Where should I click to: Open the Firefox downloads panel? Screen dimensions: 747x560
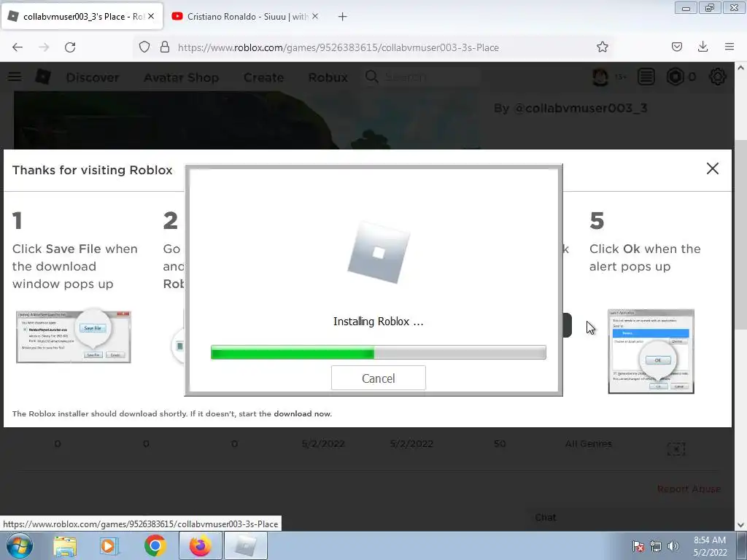pos(703,47)
